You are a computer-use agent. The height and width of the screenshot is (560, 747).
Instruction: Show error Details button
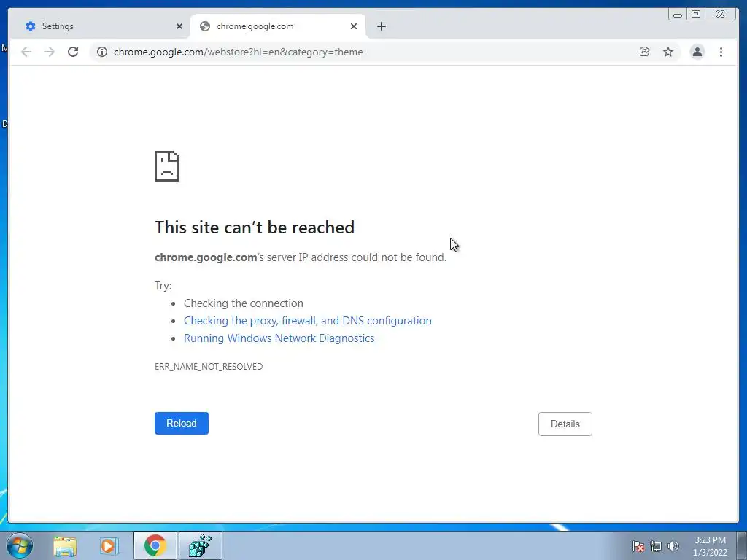pos(565,424)
